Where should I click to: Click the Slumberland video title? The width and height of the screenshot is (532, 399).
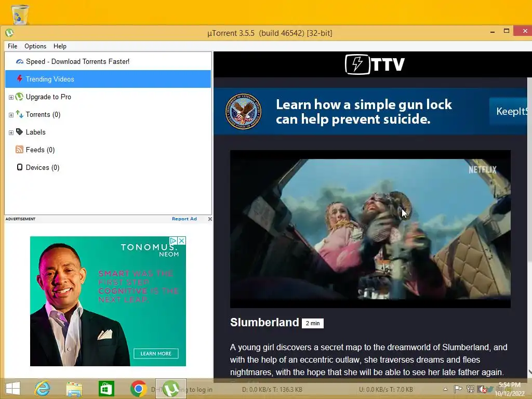pyautogui.click(x=264, y=322)
